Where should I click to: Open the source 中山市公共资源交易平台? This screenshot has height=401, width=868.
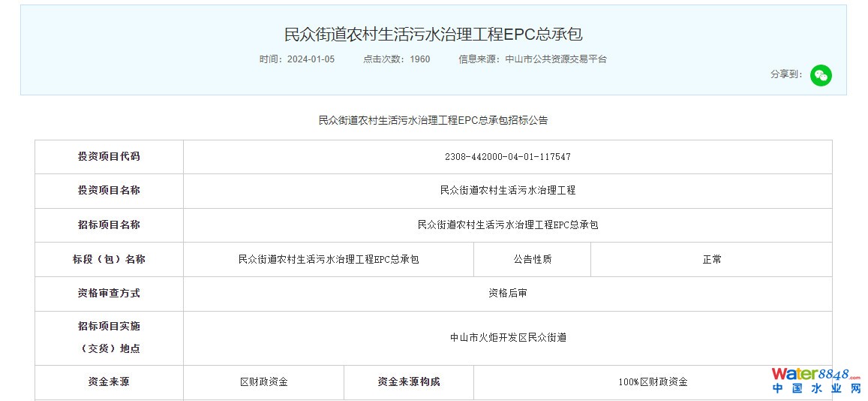tap(556, 59)
